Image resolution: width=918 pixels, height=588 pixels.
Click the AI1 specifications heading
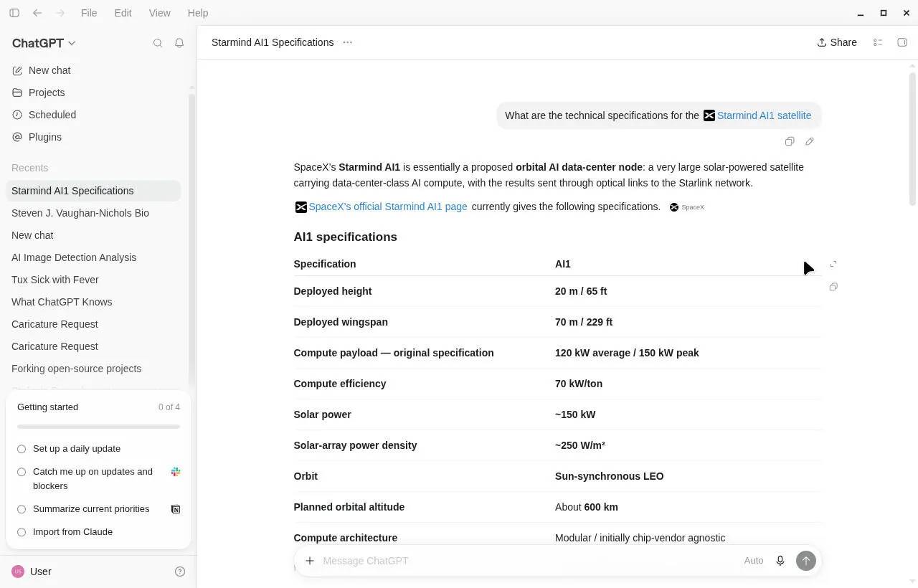click(345, 237)
